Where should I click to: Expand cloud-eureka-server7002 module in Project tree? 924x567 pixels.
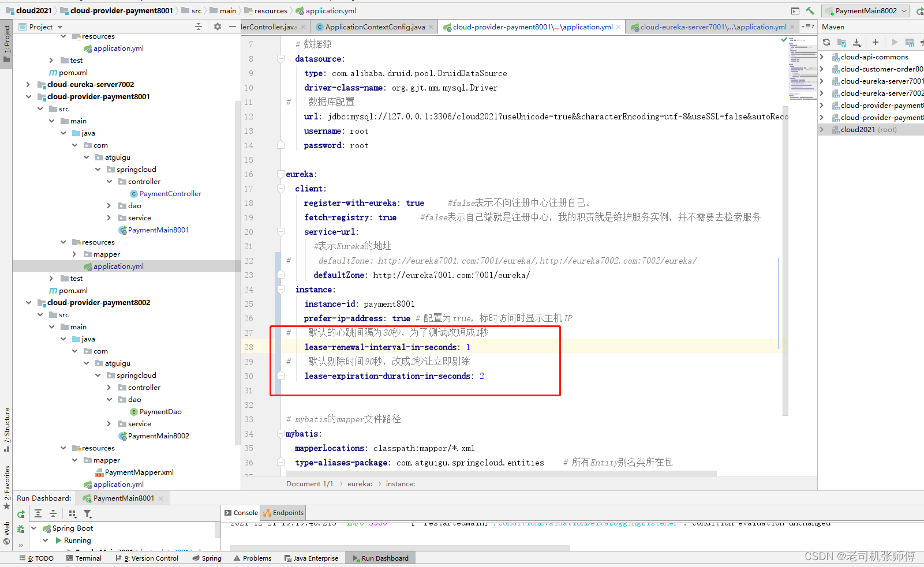28,84
